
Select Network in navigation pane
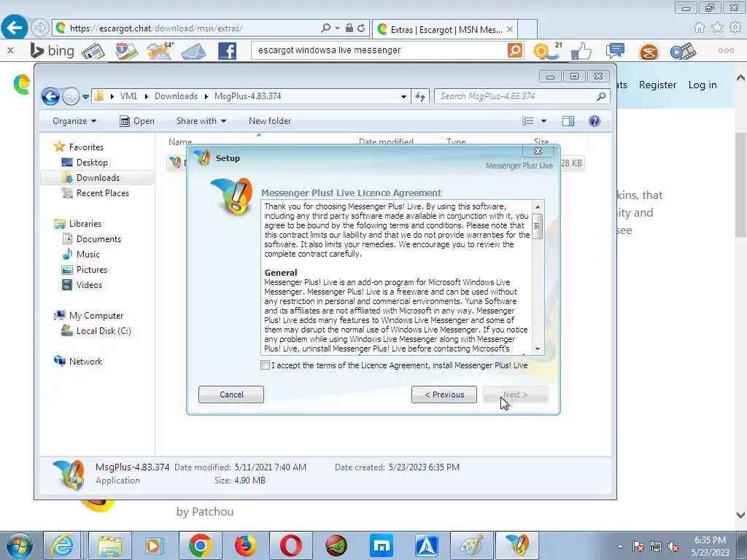tap(85, 362)
